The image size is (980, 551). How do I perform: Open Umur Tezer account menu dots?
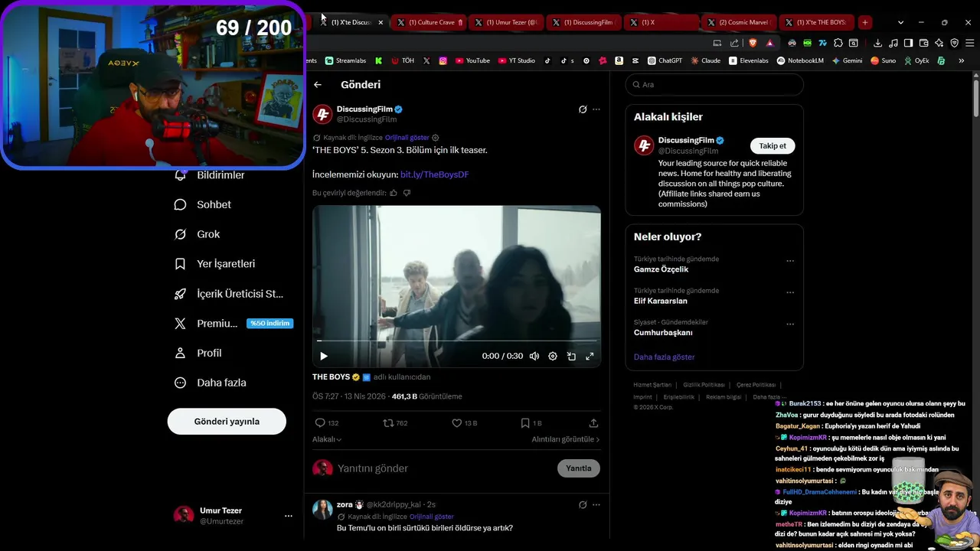tap(289, 516)
